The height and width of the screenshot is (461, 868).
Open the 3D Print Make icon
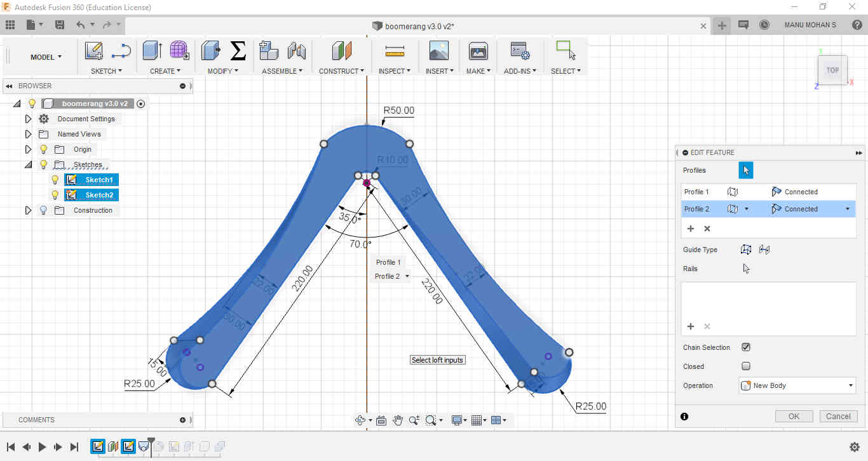pos(478,51)
